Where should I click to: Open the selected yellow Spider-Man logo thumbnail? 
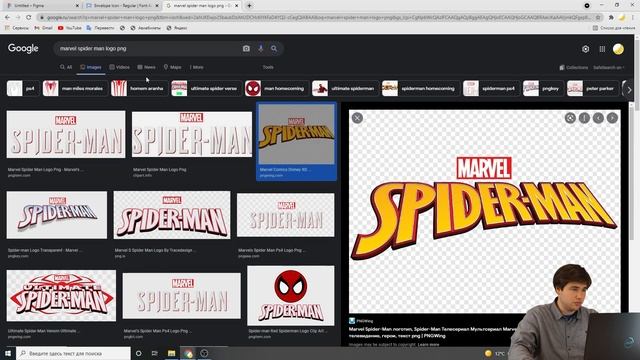pyautogui.click(x=296, y=134)
